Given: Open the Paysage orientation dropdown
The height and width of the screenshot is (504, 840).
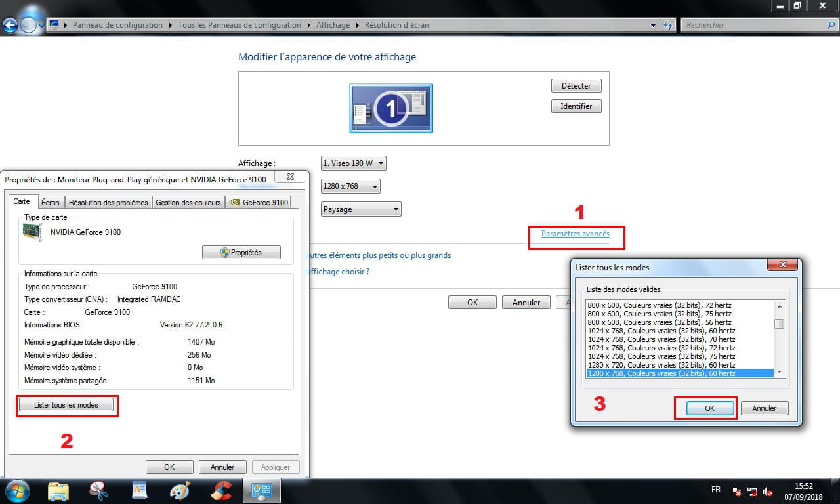Looking at the screenshot, I should tap(361, 209).
